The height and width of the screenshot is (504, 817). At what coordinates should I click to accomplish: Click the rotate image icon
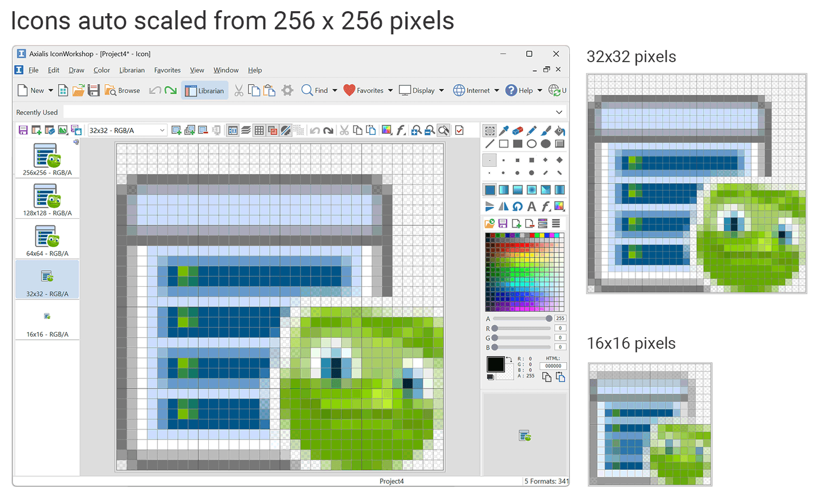[517, 206]
